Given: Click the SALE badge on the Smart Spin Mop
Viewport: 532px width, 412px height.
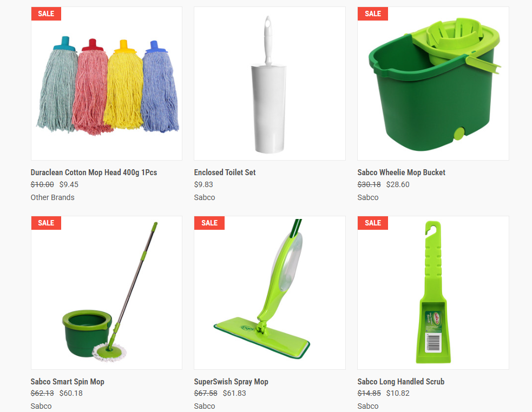Looking at the screenshot, I should pyautogui.click(x=46, y=223).
